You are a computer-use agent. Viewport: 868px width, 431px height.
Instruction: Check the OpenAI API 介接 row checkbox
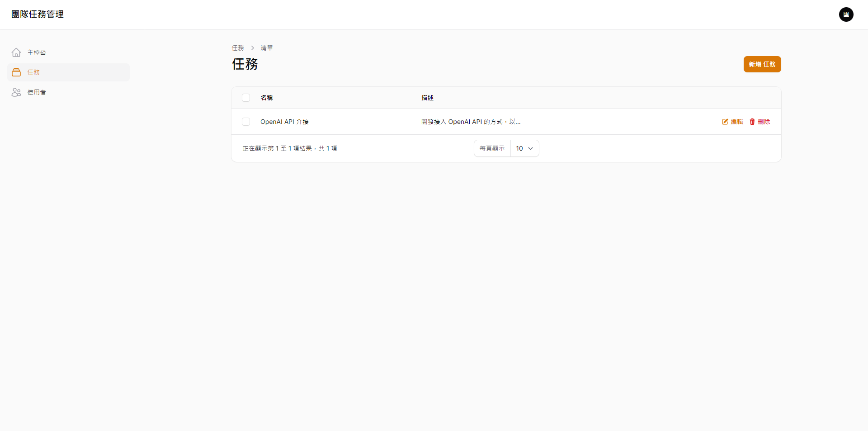point(246,122)
